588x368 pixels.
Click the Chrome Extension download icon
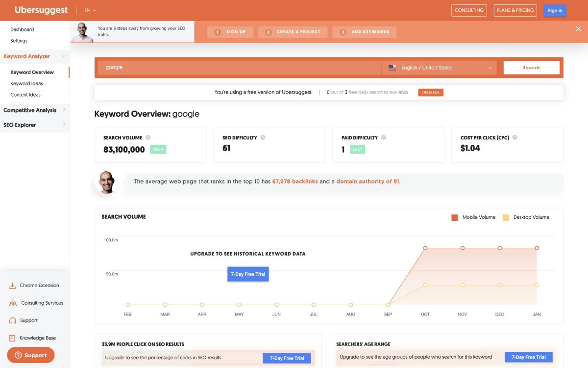click(12, 286)
